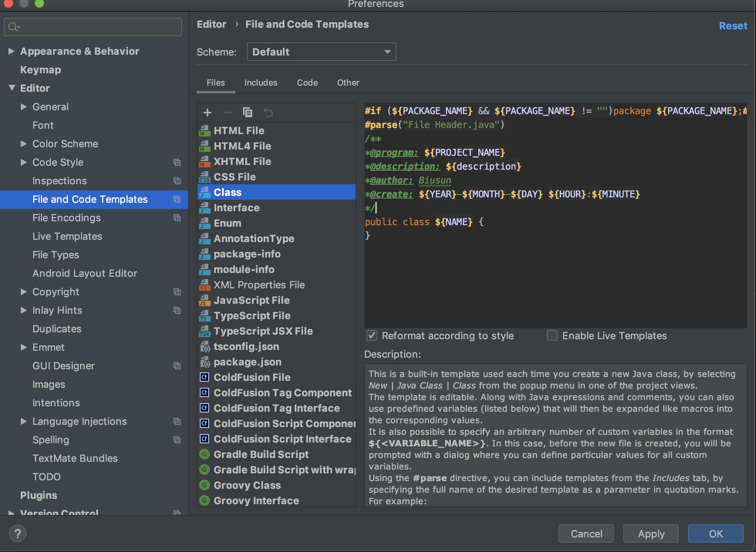Select the ColdFusion File template

tap(252, 377)
